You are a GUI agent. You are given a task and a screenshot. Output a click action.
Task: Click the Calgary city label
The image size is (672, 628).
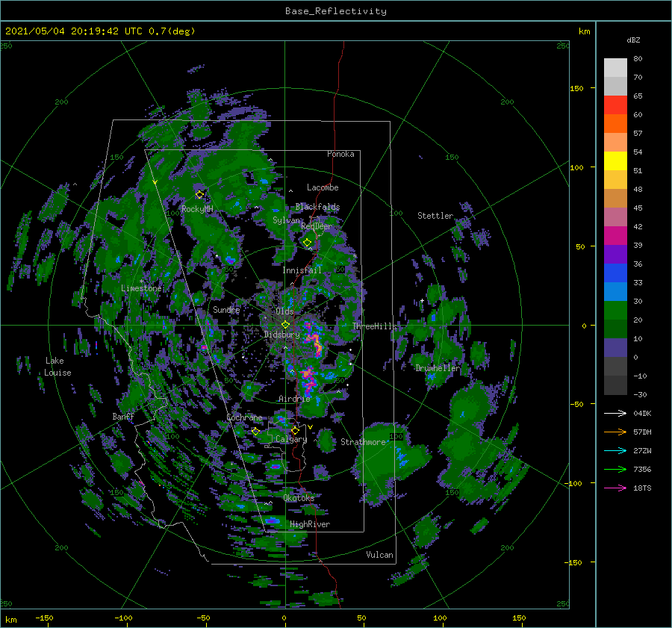pyautogui.click(x=291, y=439)
